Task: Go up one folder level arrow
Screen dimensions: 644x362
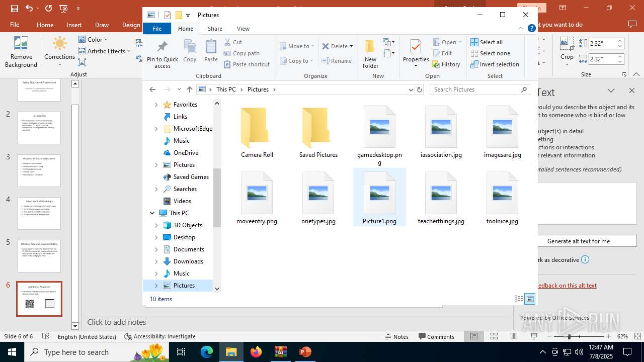Action: 189,89
